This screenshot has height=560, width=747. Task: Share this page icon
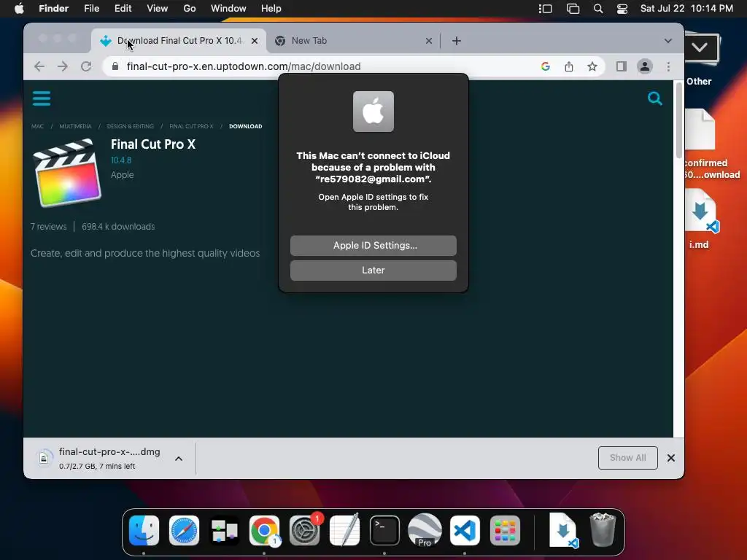569,66
